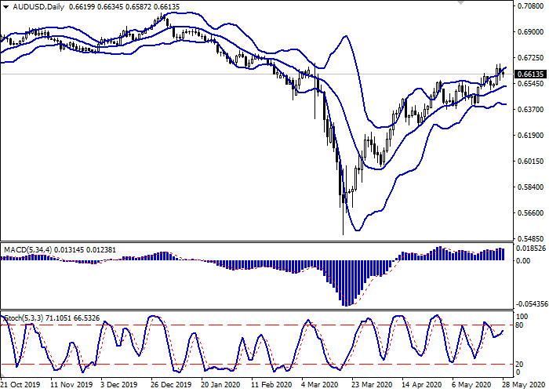Pick the 4 Mar 2020 date marker
The width and height of the screenshot is (549, 392).
click(320, 386)
